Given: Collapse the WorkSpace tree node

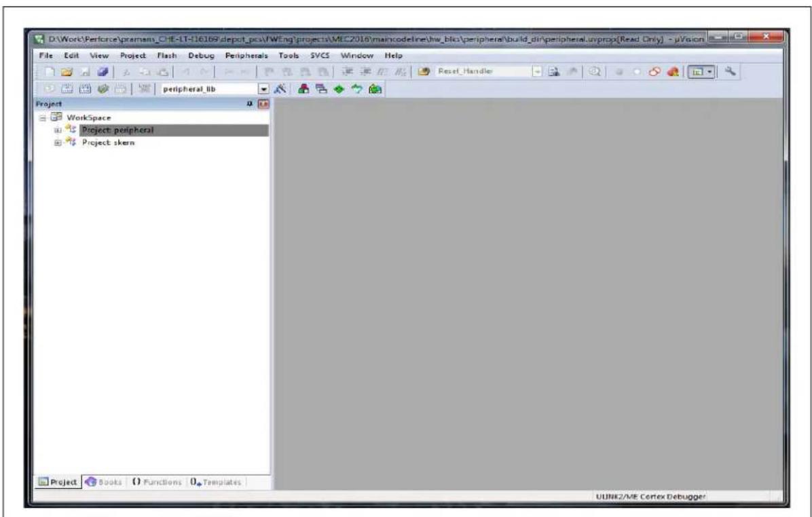Looking at the screenshot, I should [43, 117].
